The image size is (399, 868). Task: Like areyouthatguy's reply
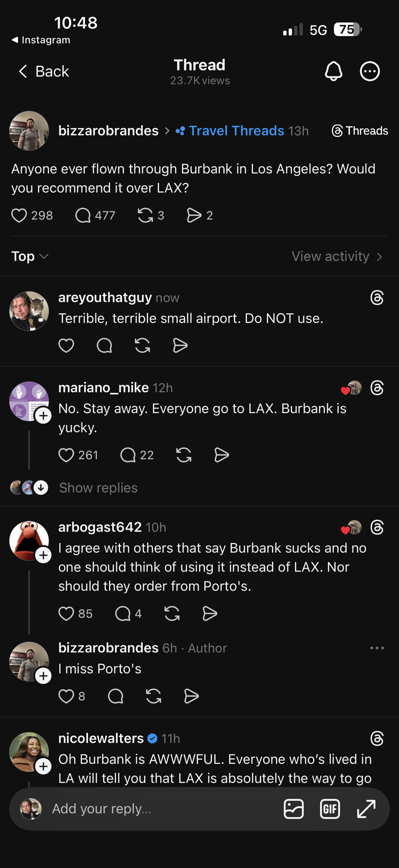click(66, 345)
